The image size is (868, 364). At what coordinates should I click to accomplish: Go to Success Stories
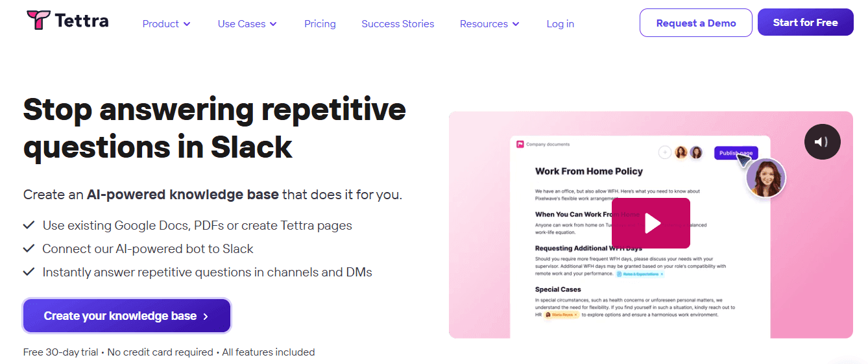[398, 24]
